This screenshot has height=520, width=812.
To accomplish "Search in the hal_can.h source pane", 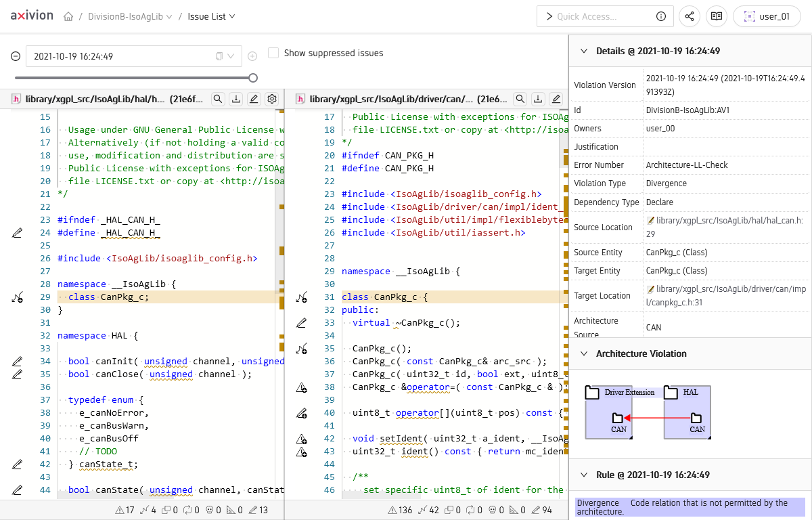I will point(219,99).
